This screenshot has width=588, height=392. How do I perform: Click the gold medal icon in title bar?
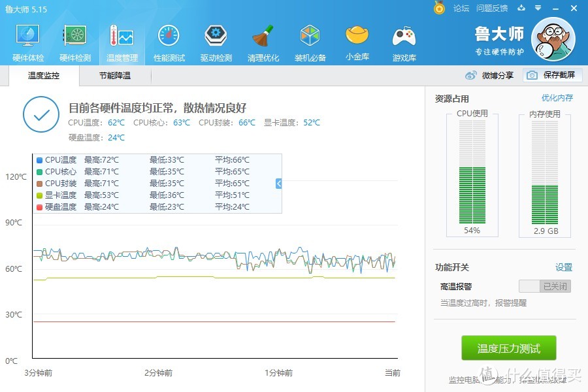click(439, 7)
